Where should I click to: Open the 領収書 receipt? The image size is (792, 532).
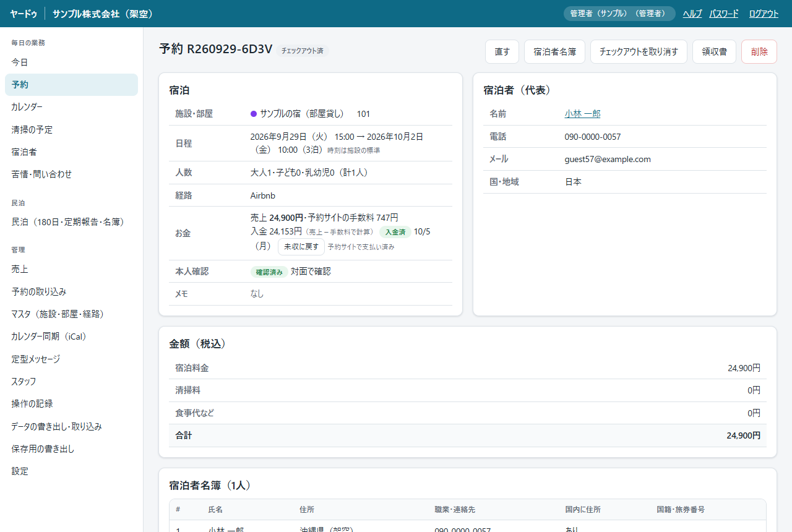pos(714,52)
